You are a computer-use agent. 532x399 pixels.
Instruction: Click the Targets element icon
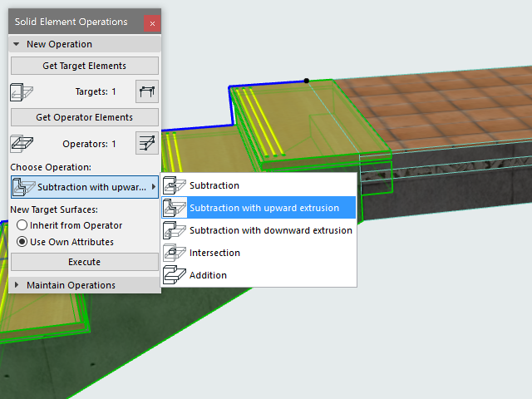(x=22, y=92)
